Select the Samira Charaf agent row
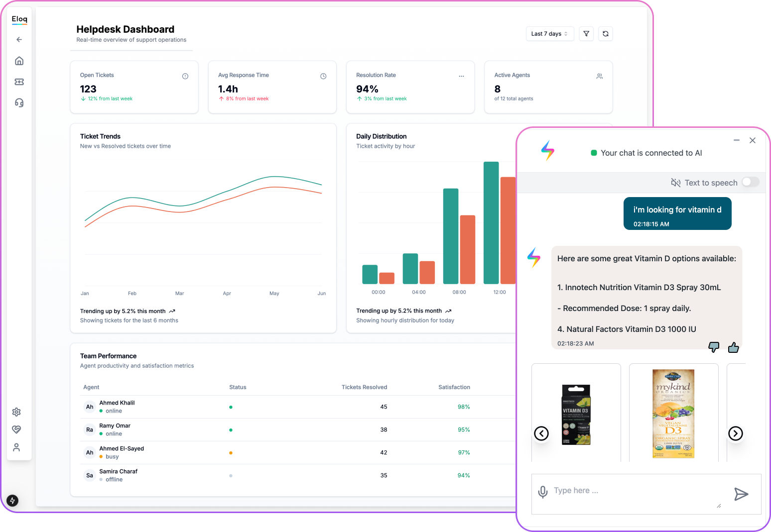771x532 pixels. pyautogui.click(x=298, y=475)
